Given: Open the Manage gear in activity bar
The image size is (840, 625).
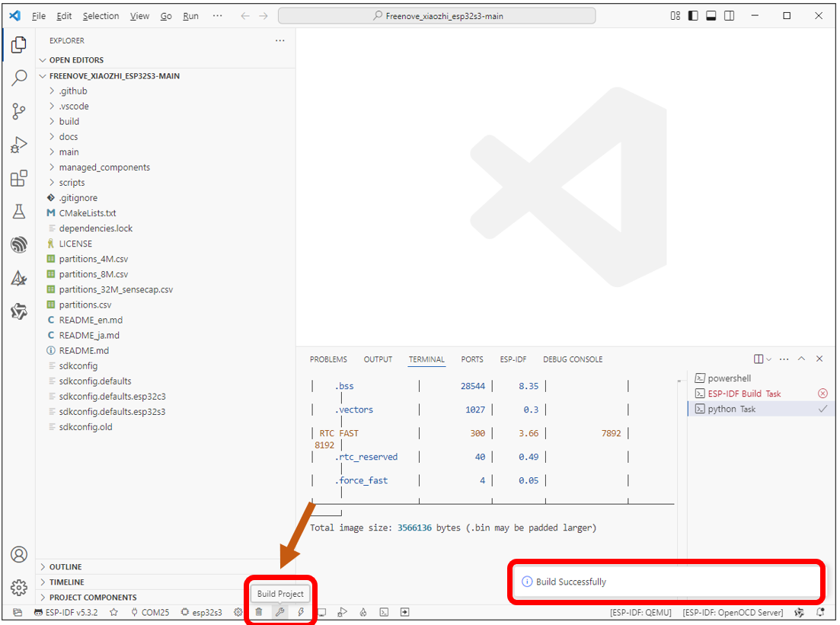Looking at the screenshot, I should (x=19, y=588).
